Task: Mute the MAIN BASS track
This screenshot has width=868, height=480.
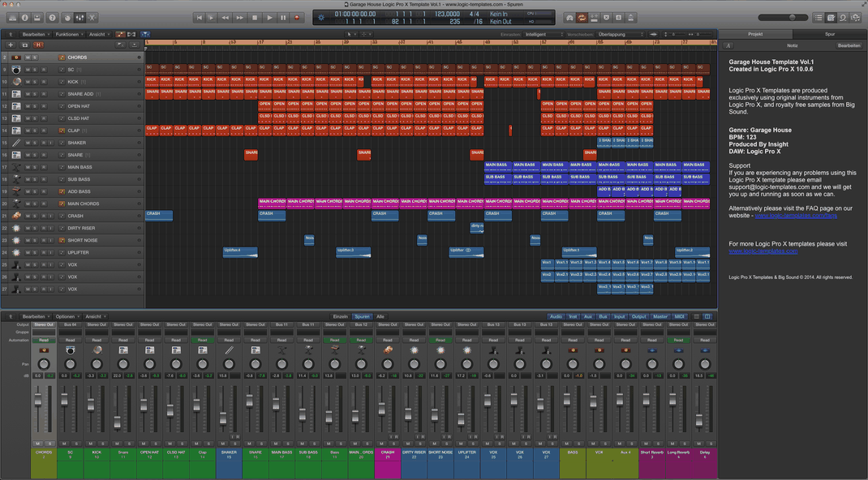Action: pyautogui.click(x=27, y=167)
